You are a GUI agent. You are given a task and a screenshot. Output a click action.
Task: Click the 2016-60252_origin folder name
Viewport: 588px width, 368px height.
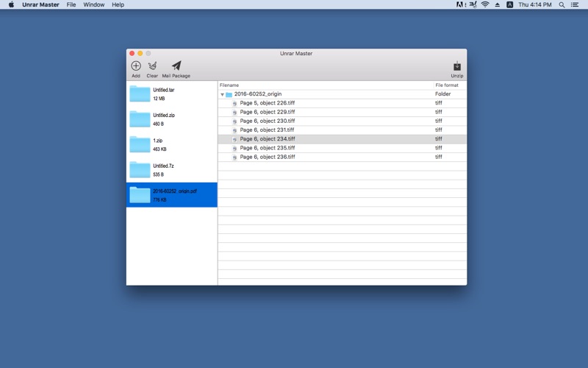(258, 94)
